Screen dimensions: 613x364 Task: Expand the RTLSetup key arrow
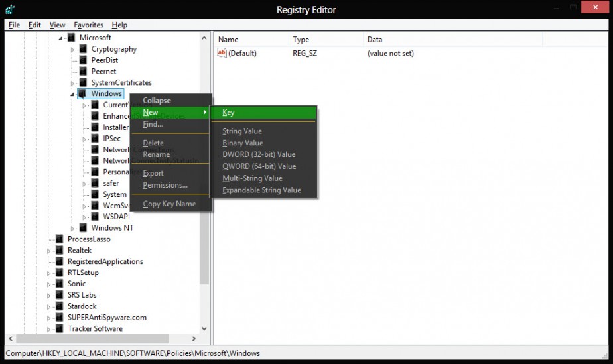pyautogui.click(x=49, y=273)
